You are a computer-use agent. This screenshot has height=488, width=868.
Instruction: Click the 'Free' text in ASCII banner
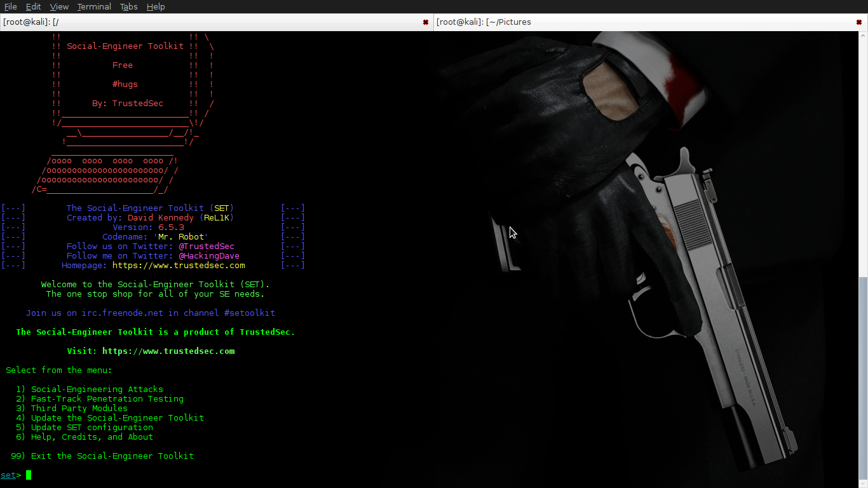123,65
